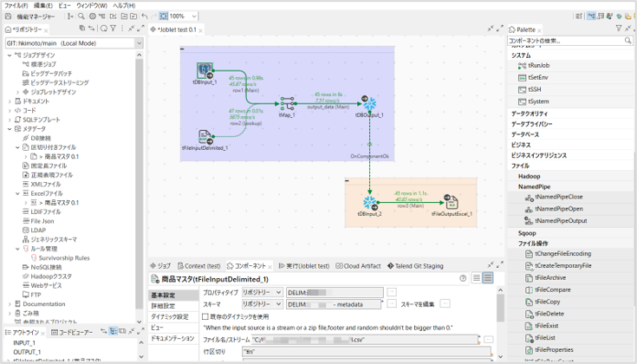
Task: Click the ファイル名/ストリーム path field
Action: pyautogui.click(x=365, y=339)
